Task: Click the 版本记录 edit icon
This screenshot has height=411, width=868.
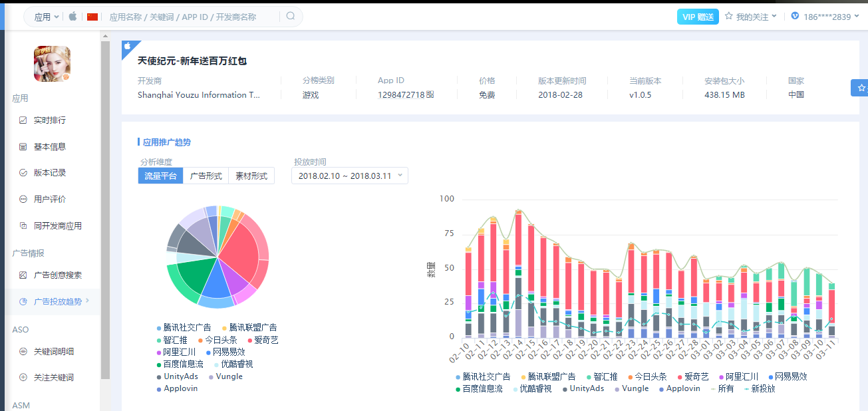Action: point(23,173)
